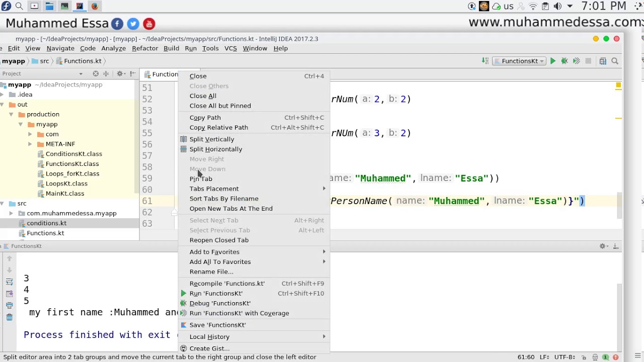The width and height of the screenshot is (644, 362).
Task: Choose Close All in context menu
Action: [x=254, y=96]
